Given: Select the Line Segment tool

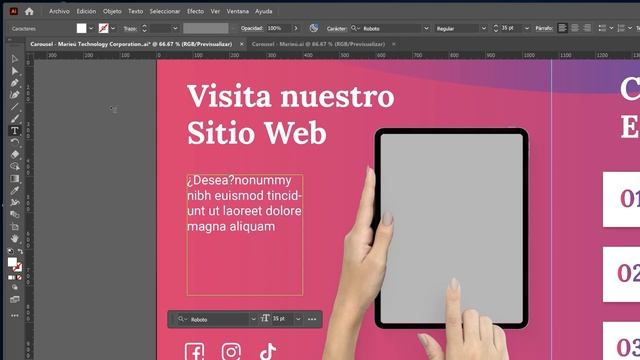Looking at the screenshot, I should point(14,107).
